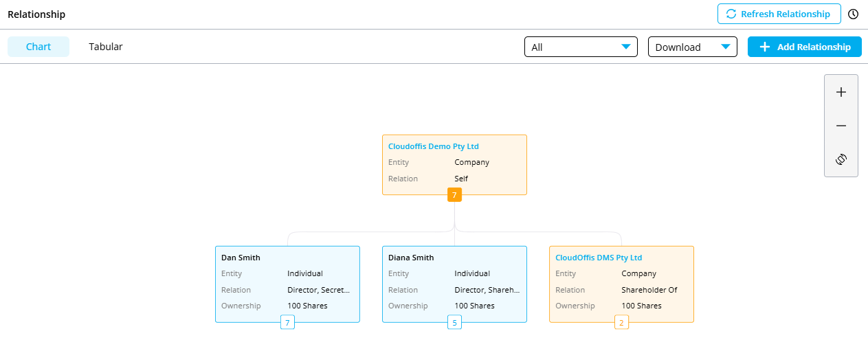Switch to the Tabular tab
868x351 pixels.
[x=106, y=47]
